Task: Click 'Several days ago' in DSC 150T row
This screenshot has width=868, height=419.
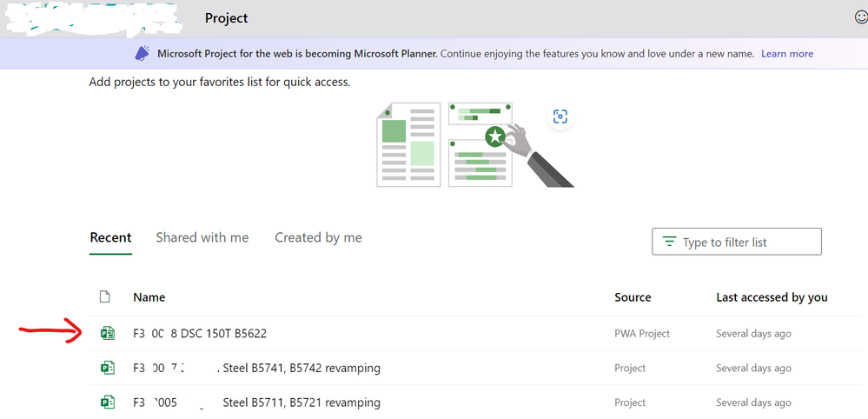Action: [x=753, y=334]
